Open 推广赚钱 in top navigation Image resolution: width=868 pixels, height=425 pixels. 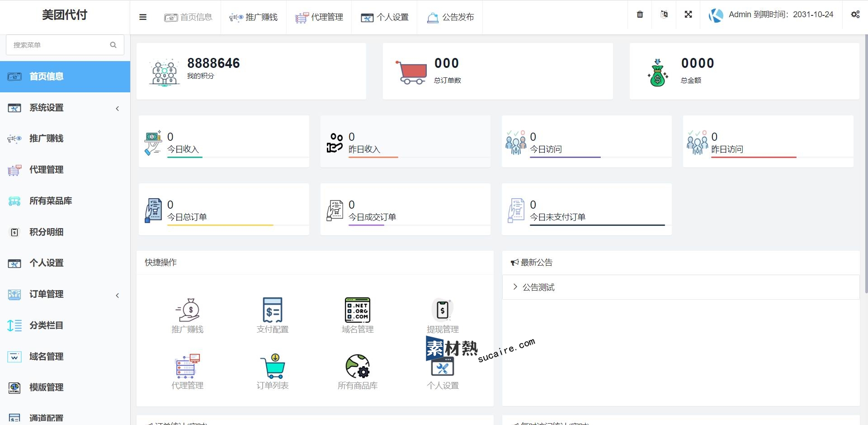coord(254,17)
